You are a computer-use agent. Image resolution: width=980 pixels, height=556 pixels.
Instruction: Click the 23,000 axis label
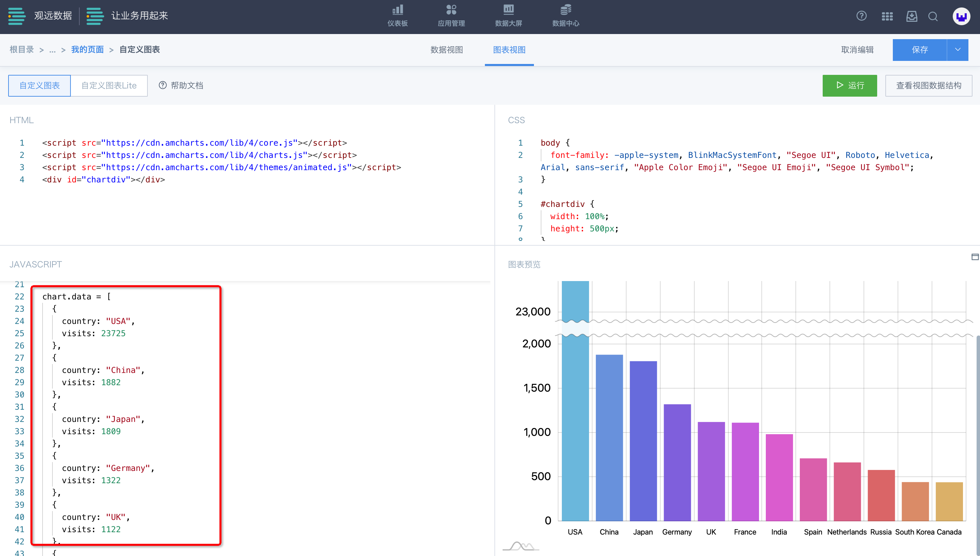click(x=533, y=312)
